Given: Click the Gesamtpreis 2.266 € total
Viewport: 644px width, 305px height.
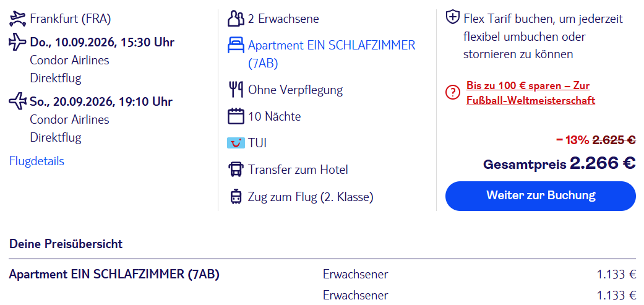Looking at the screenshot, I should click(x=559, y=164).
